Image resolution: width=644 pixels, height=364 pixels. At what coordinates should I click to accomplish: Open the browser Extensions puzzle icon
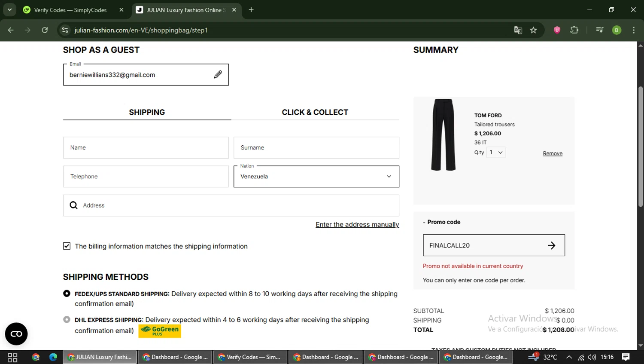click(x=574, y=30)
